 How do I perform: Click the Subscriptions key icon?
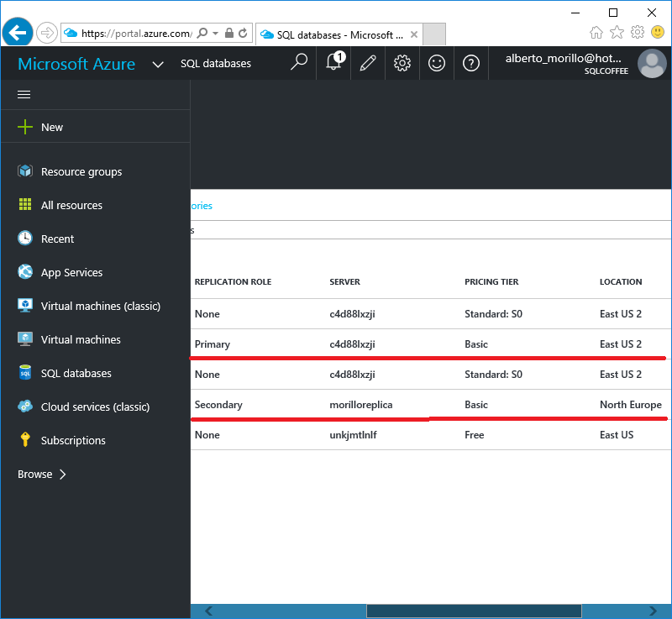point(25,439)
